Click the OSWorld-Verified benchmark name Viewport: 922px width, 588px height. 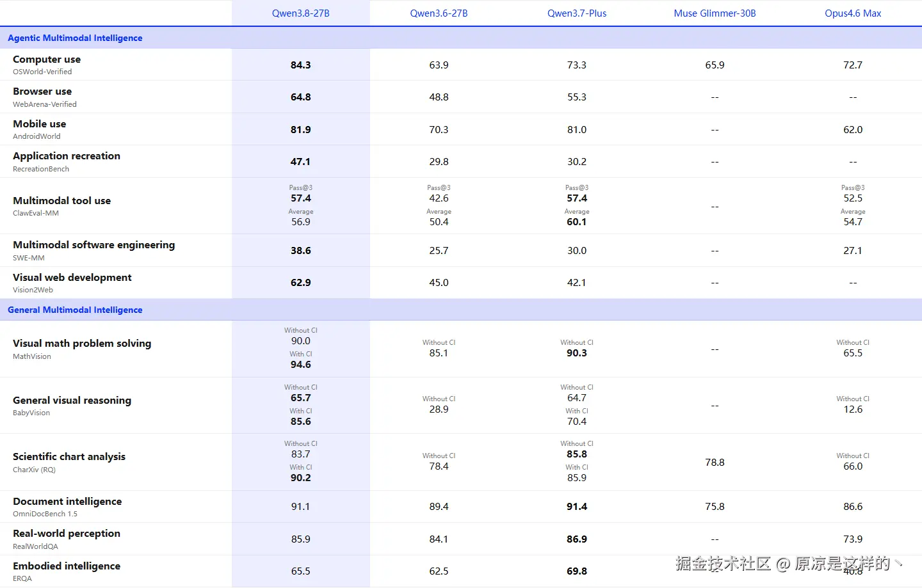coord(42,72)
